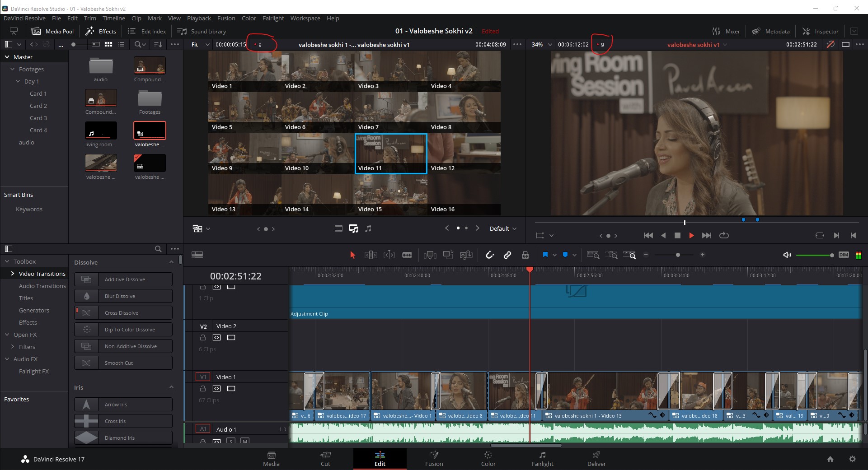The height and width of the screenshot is (470, 868).
Task: Select Video 8 multicam angle
Action: 464,112
